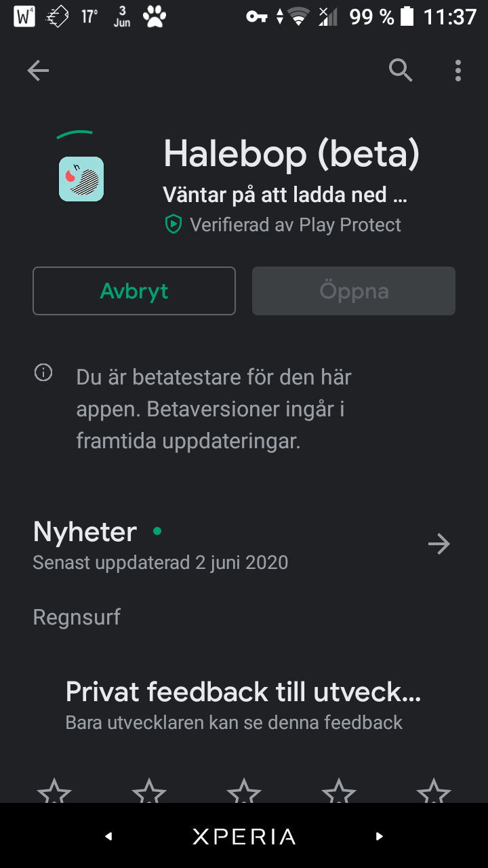
Task: Tap the Halebop app icon
Action: (81, 179)
